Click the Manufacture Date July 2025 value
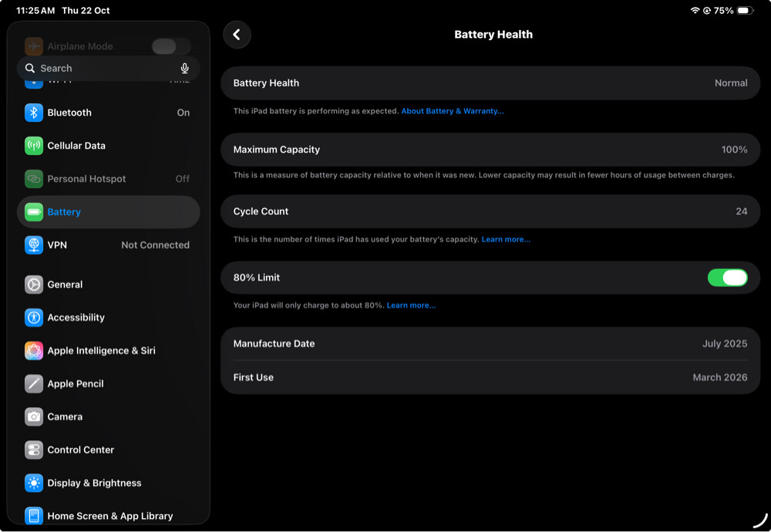 pyautogui.click(x=725, y=344)
